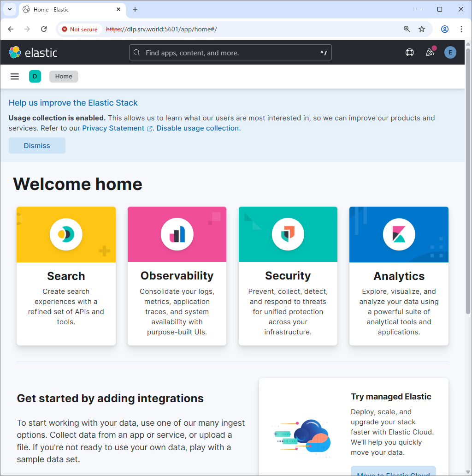Screen dimensions: 472x476
Task: Click the Not secure site warning chip
Action: tap(79, 30)
